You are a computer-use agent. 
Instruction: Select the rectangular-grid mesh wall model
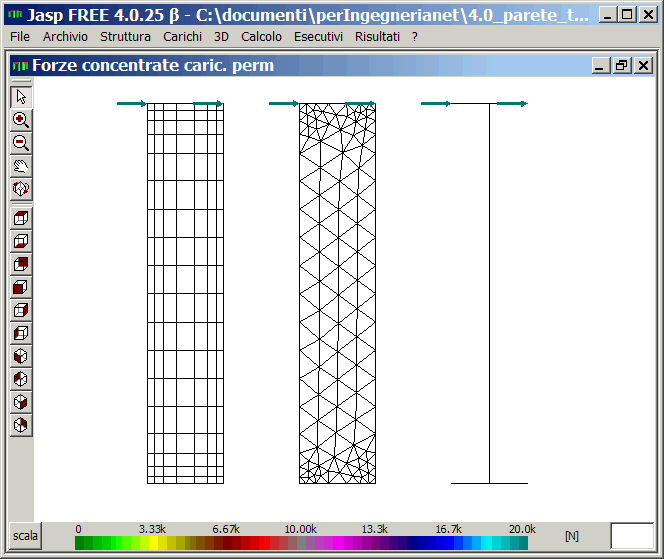click(185, 293)
